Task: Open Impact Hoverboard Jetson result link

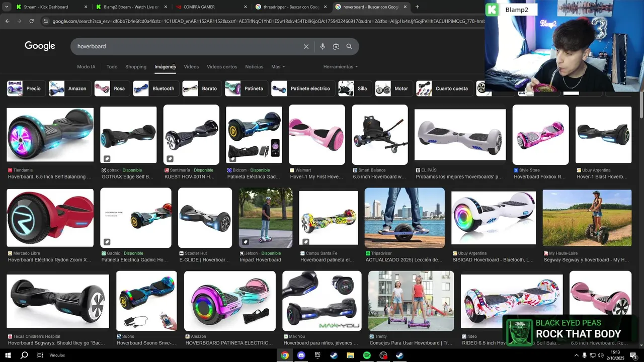Action: pos(260,259)
